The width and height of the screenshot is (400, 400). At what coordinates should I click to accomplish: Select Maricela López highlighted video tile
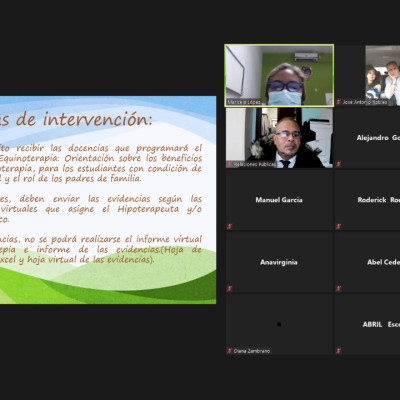[x=279, y=76]
